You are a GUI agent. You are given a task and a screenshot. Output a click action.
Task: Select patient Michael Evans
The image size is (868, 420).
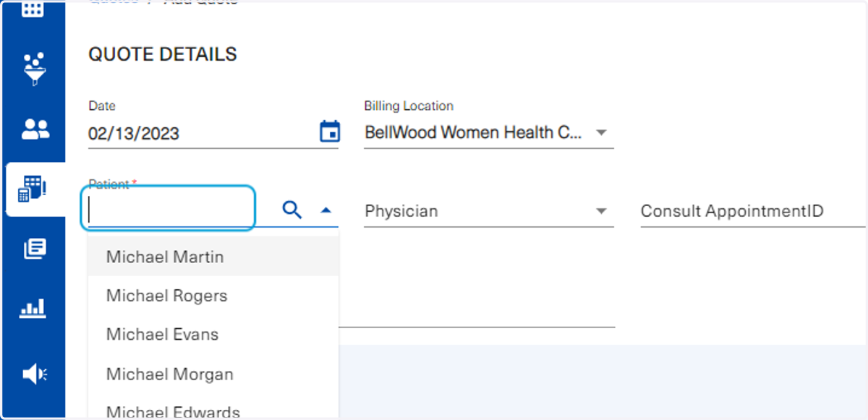(x=213, y=335)
